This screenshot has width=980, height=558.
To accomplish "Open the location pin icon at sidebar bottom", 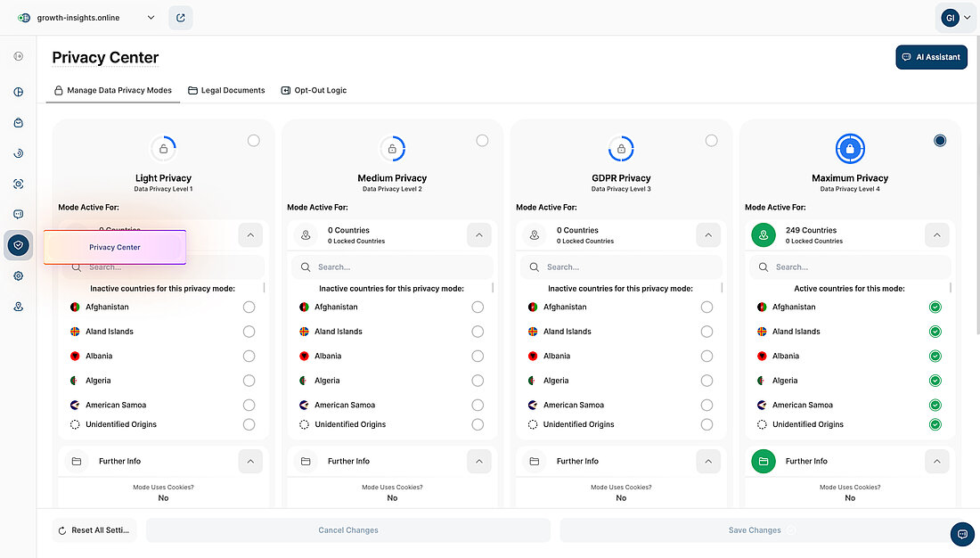I will (18, 306).
